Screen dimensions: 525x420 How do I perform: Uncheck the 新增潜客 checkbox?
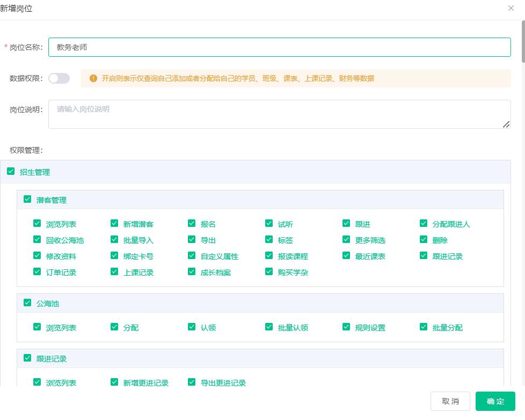pyautogui.click(x=114, y=224)
